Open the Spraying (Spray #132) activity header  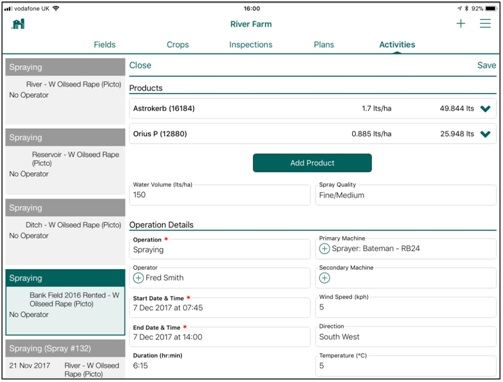pos(65,348)
